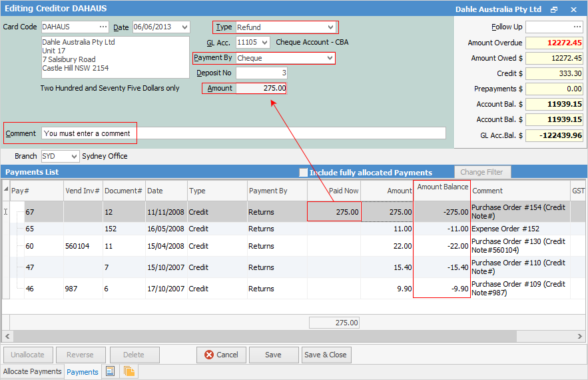Click the Follow Up ellipsis button
The width and height of the screenshot is (588, 380).
click(577, 27)
